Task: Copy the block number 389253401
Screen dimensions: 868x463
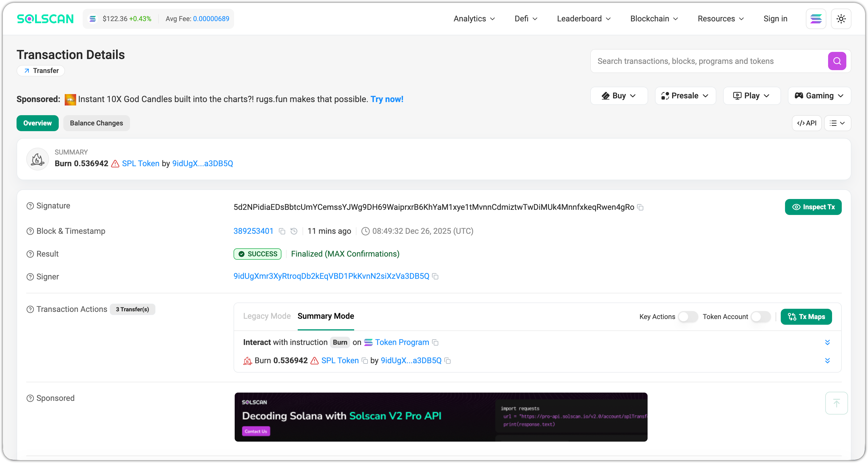Action: 282,231
